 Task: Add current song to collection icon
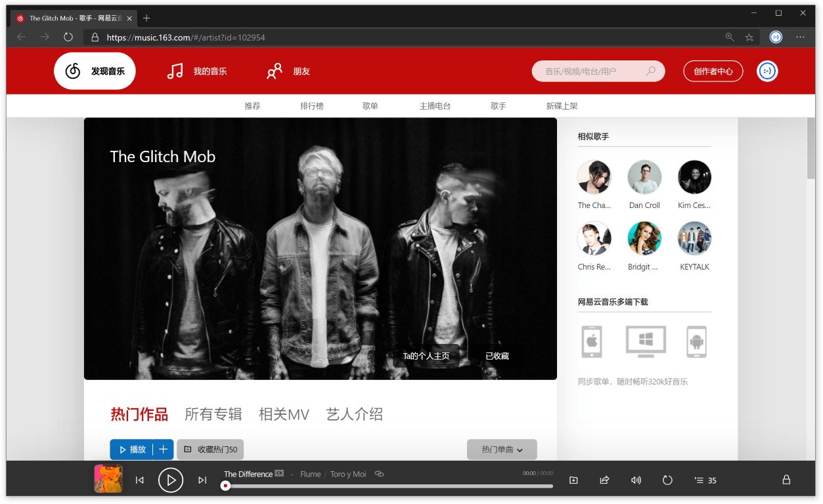573,480
